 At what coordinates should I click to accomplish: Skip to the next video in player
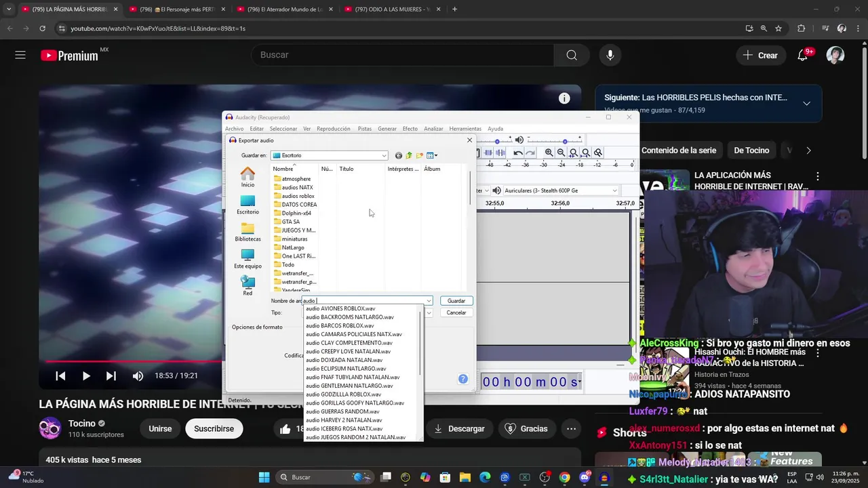pos(111,375)
